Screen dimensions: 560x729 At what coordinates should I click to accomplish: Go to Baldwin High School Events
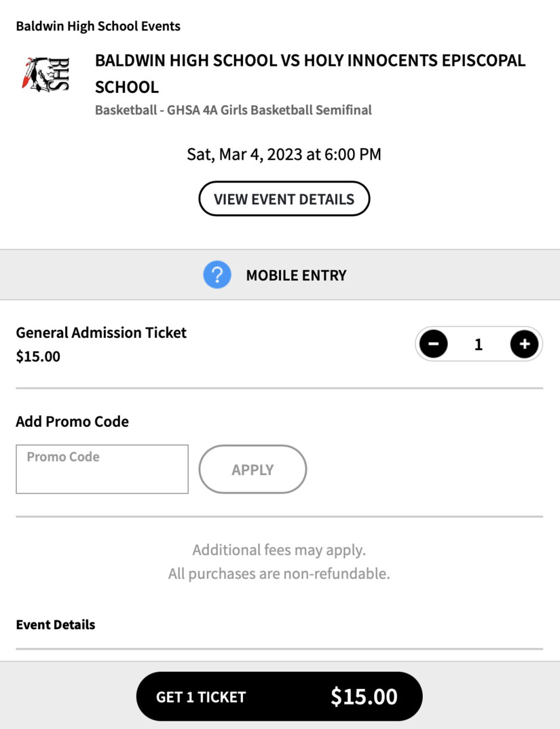(x=98, y=26)
